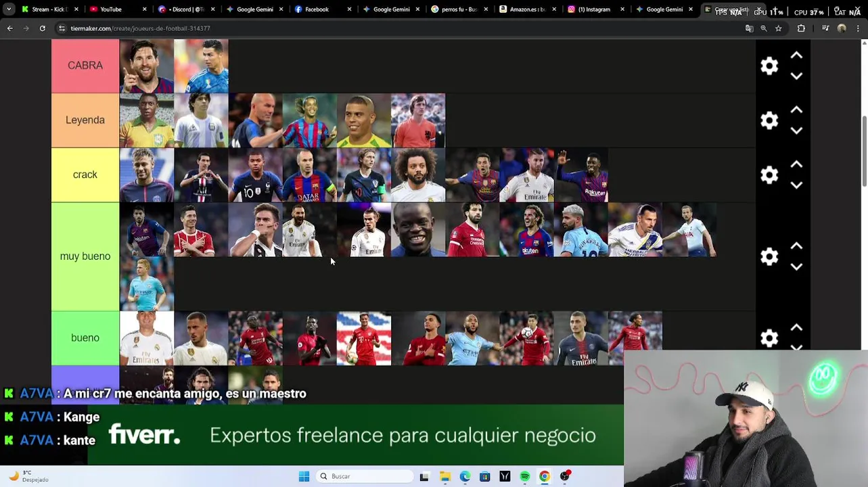View site information for tiermaker.com
This screenshot has height=487, width=868.
point(62,28)
